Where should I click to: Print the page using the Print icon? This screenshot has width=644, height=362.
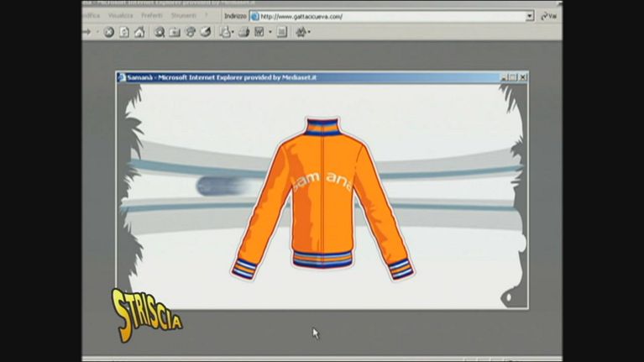243,33
